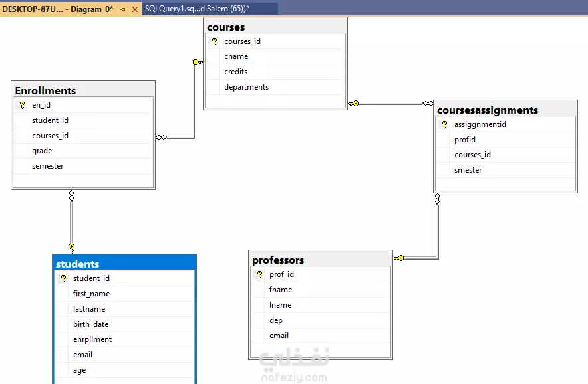Select the profid column
The image size is (588, 384).
pyautogui.click(x=505, y=140)
